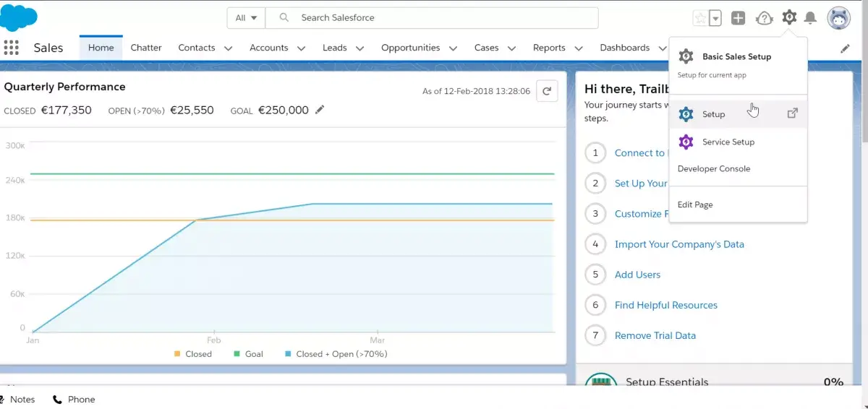This screenshot has width=868, height=409.
Task: Open the Reports tab
Action: point(549,48)
